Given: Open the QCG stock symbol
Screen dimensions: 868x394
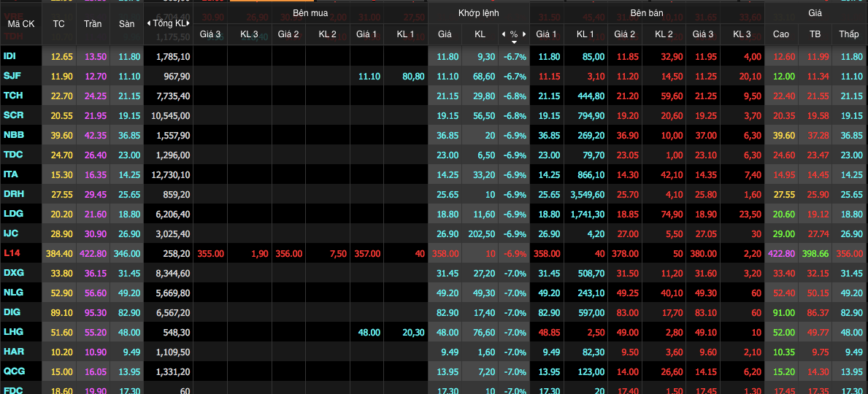Looking at the screenshot, I should point(13,371).
